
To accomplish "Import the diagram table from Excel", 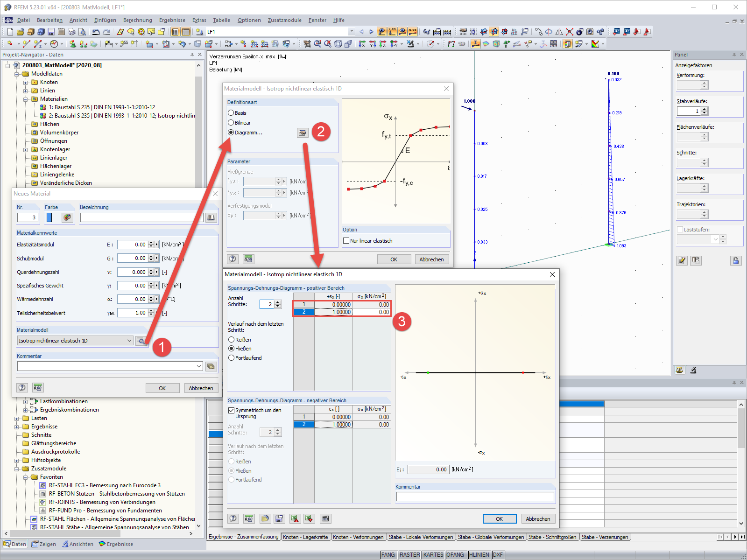I will 309,518.
